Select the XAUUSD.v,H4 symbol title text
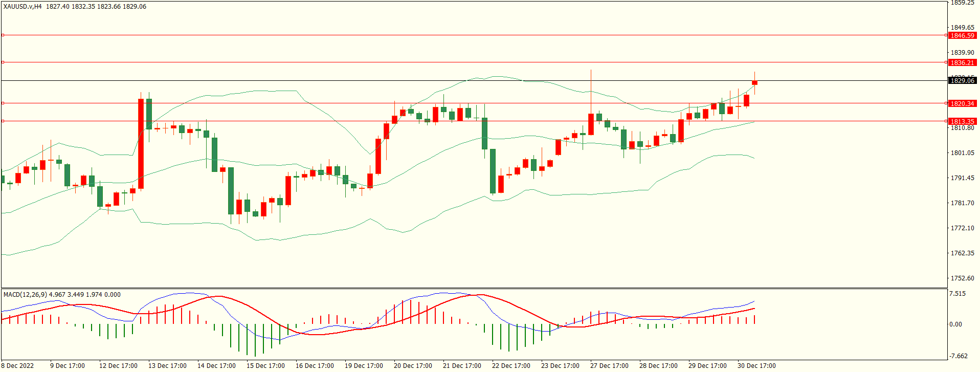Image resolution: width=980 pixels, height=372 pixels. [23, 7]
